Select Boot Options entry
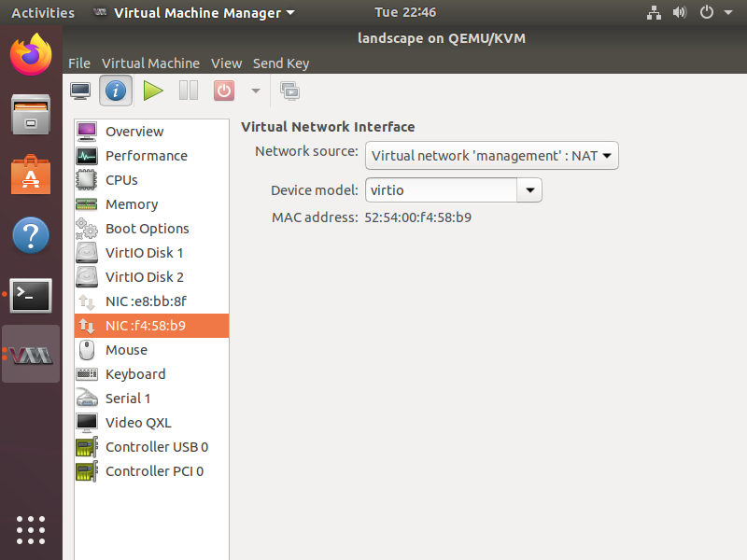Image resolution: width=747 pixels, height=560 pixels. 151,229
